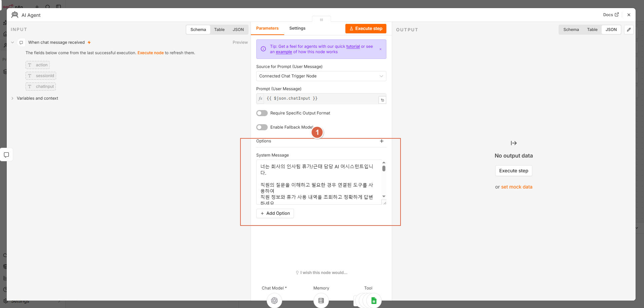The height and width of the screenshot is (308, 644).
Task: Click the info icon in tip banner
Action: [x=263, y=49]
